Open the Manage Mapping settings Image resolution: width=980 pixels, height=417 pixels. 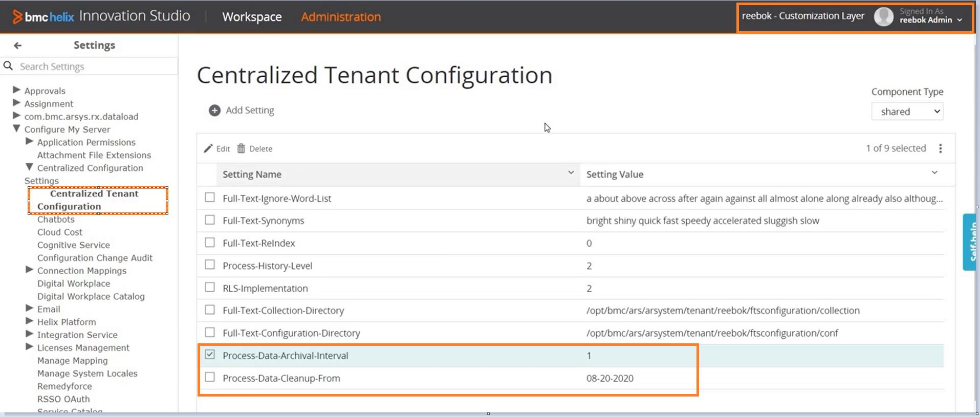(x=73, y=361)
